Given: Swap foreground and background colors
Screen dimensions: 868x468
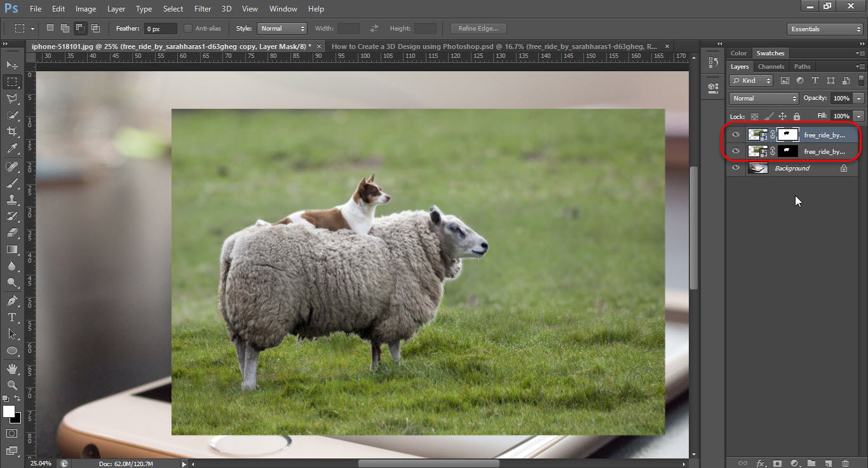Looking at the screenshot, I should click(18, 399).
